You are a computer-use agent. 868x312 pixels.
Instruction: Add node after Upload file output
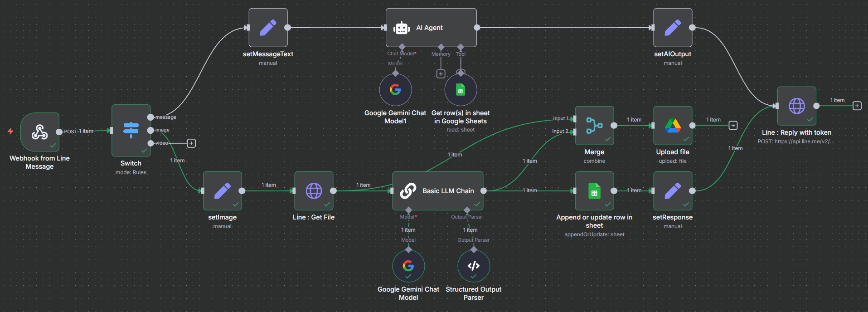733,125
